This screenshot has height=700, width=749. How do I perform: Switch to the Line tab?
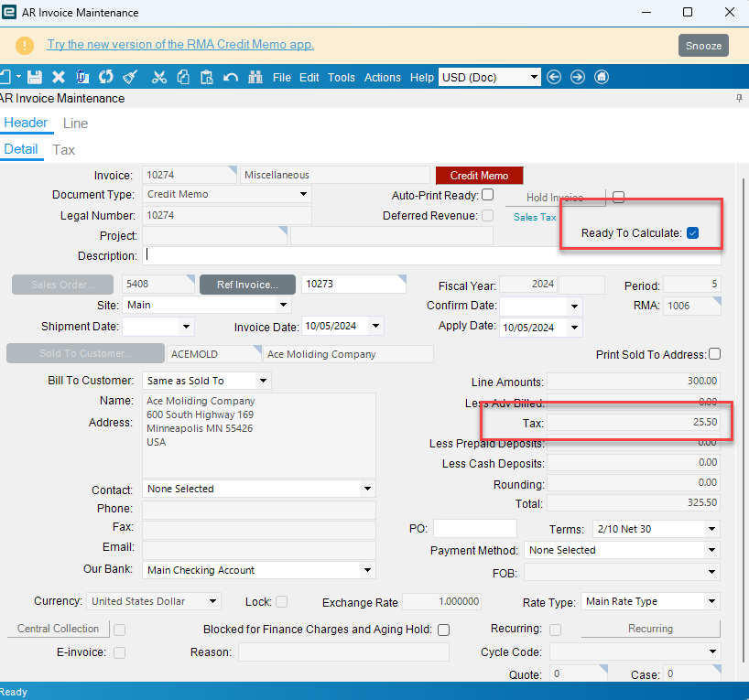75,123
